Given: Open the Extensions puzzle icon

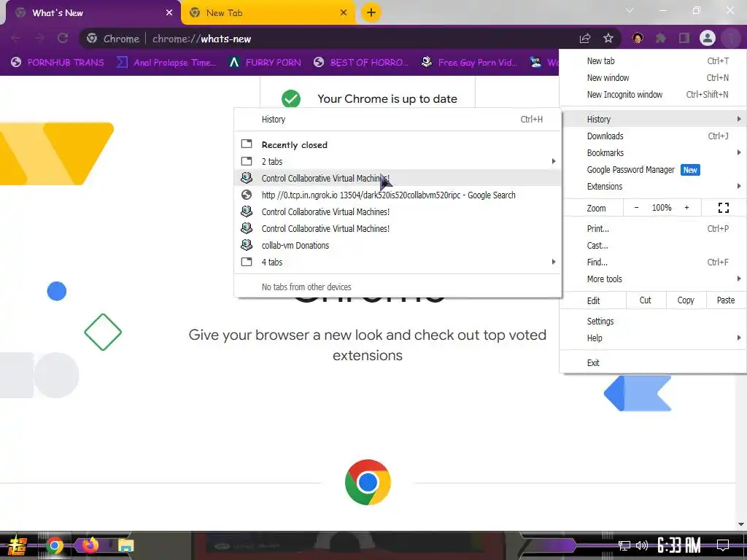Looking at the screenshot, I should [661, 39].
